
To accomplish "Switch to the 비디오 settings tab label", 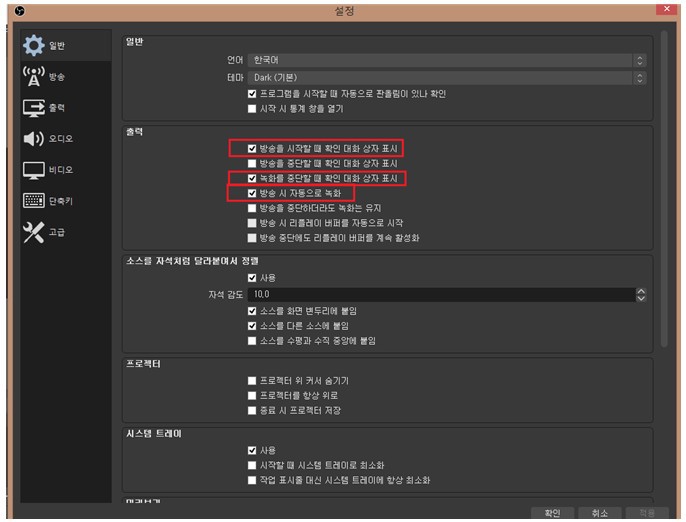I will 61,170.
